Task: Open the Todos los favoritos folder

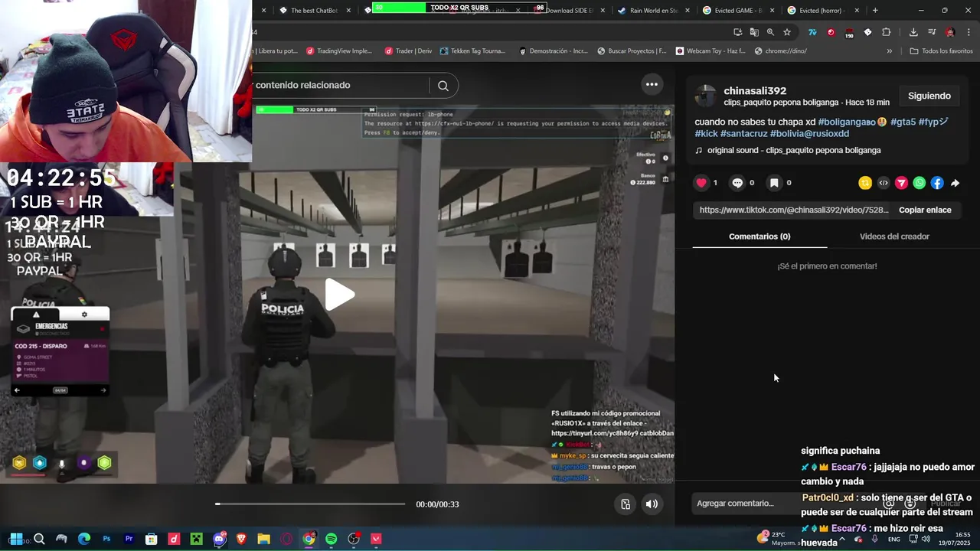Action: coord(941,51)
